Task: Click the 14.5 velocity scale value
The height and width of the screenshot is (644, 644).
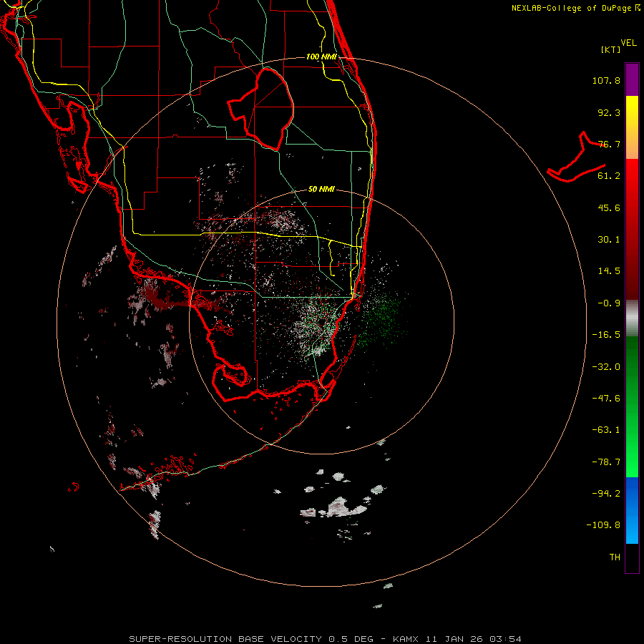Action: tap(609, 271)
